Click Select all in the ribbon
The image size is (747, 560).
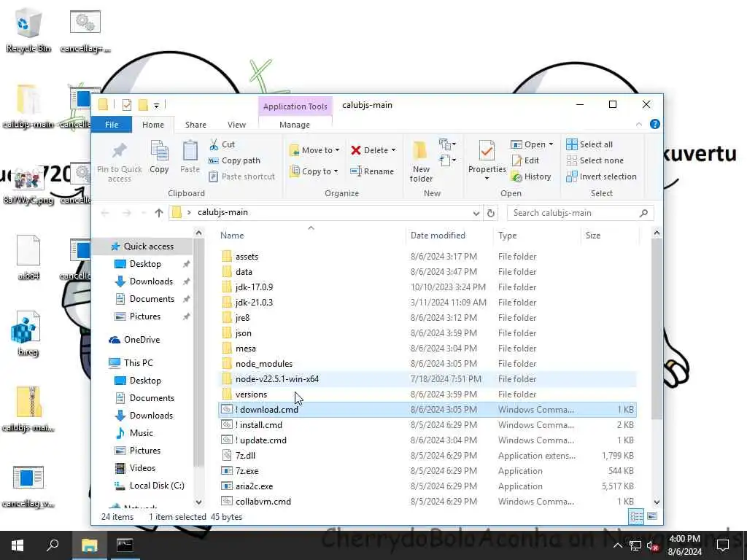(589, 144)
